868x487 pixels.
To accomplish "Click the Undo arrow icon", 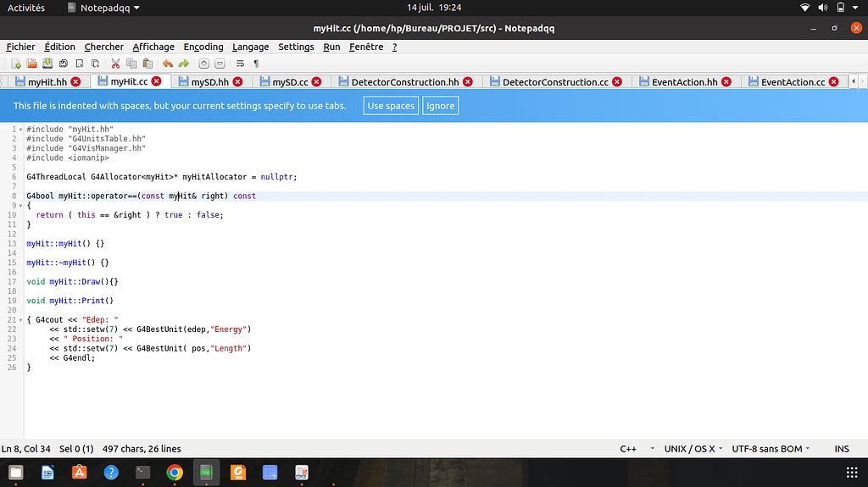I will pyautogui.click(x=168, y=64).
